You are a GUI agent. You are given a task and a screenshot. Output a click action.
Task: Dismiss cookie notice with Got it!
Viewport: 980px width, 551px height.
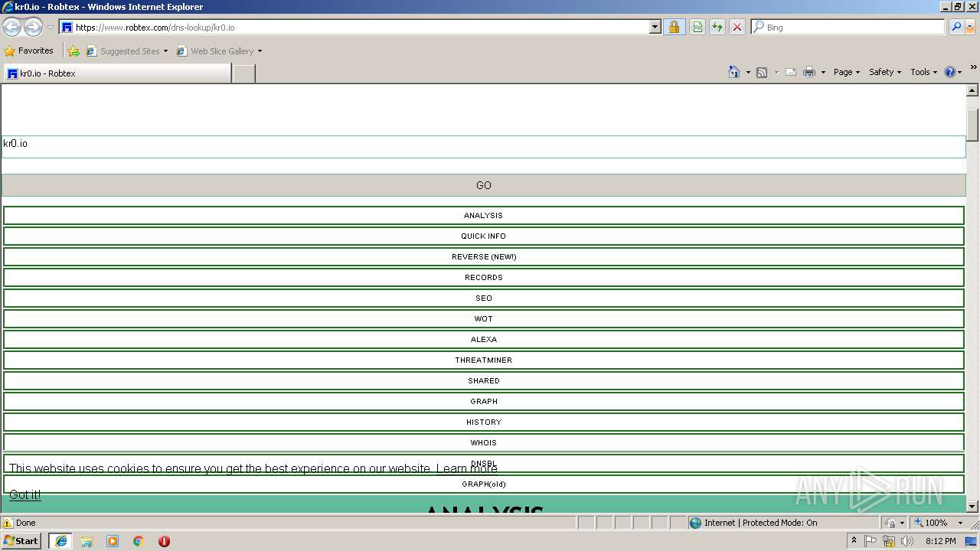coord(25,495)
